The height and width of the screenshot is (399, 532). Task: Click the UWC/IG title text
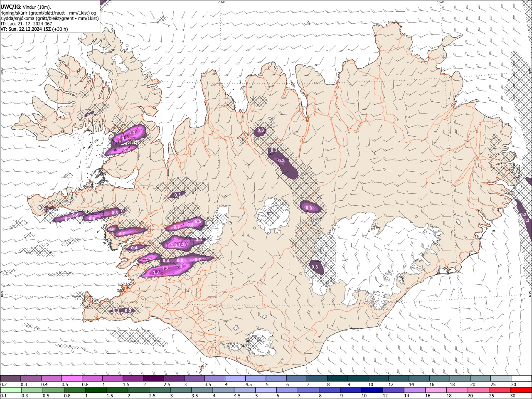(10, 7)
